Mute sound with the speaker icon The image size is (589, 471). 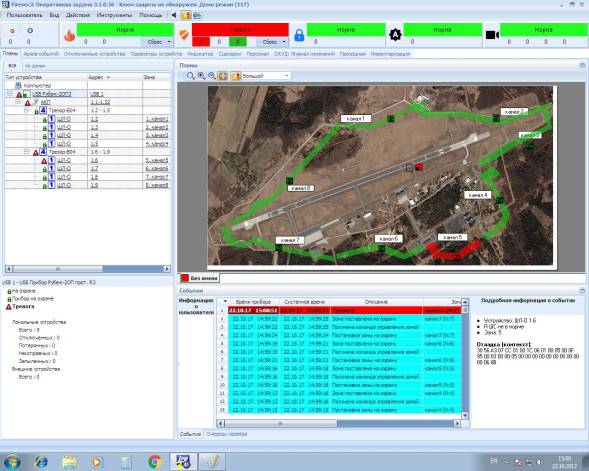coord(174,15)
